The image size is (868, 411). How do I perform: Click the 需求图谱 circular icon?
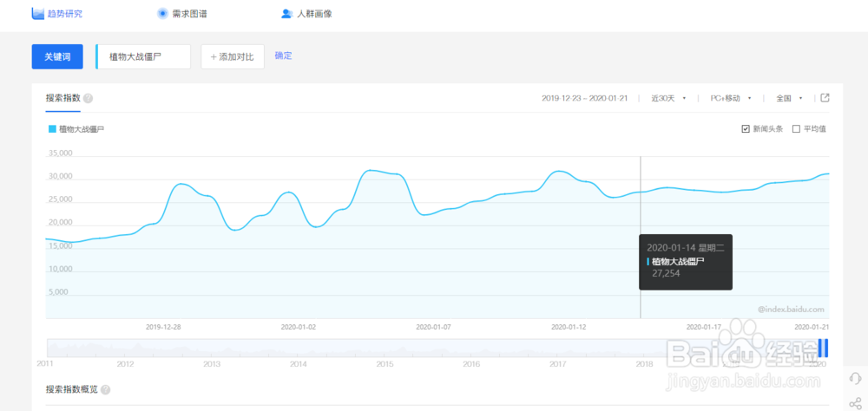(162, 14)
